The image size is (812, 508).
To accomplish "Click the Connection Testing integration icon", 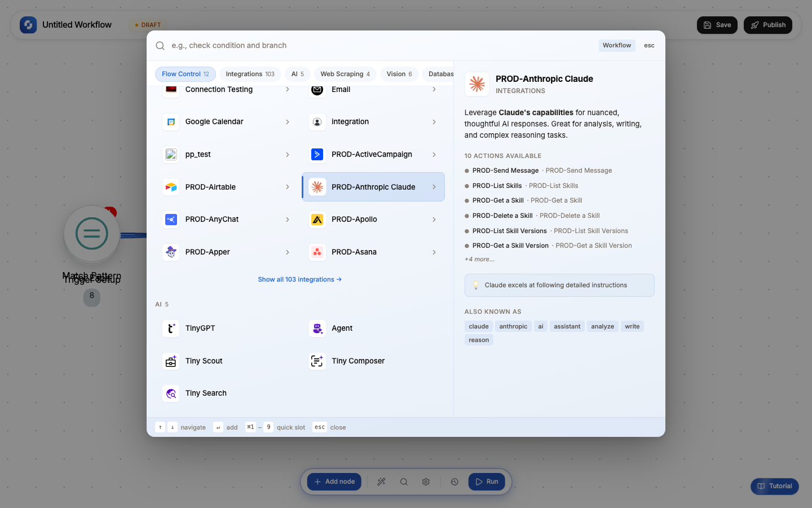I will 171,90.
